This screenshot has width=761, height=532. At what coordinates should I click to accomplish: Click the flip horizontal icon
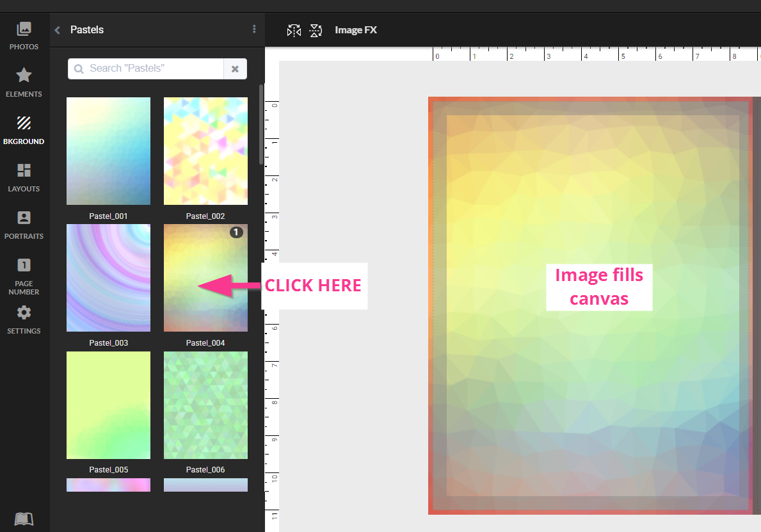[x=294, y=31]
